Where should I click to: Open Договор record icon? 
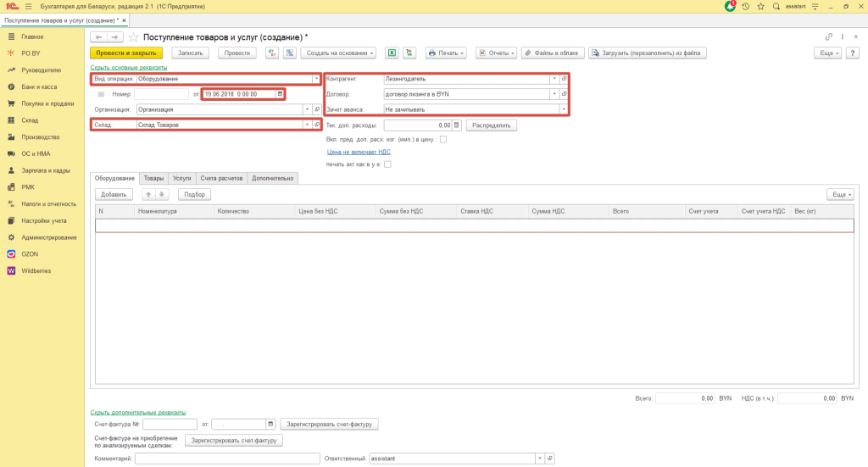564,94
